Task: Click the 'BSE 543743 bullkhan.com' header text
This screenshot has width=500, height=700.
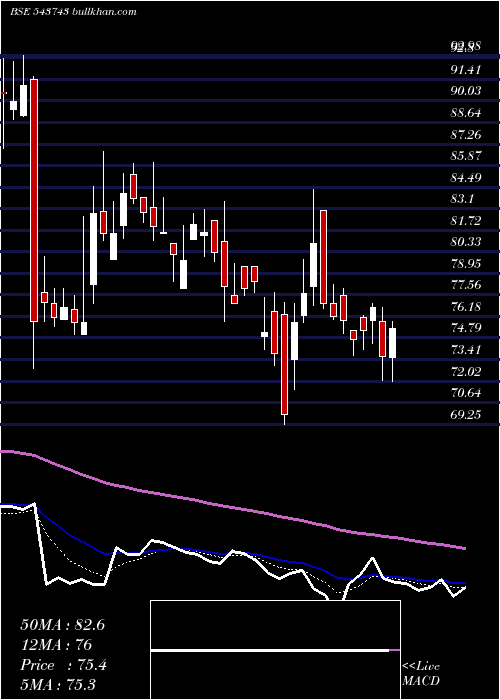Action: pyautogui.click(x=73, y=12)
